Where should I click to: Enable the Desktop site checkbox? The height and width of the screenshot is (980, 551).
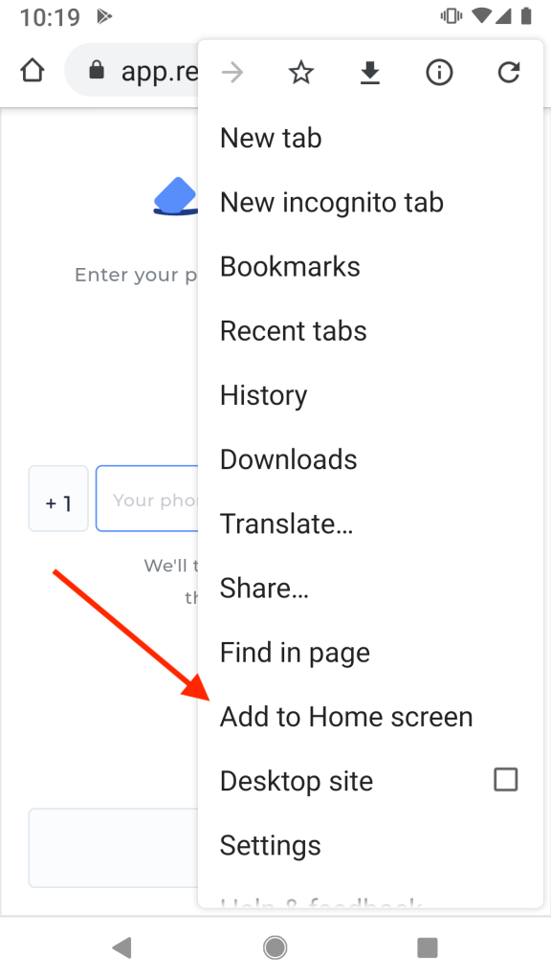click(505, 780)
